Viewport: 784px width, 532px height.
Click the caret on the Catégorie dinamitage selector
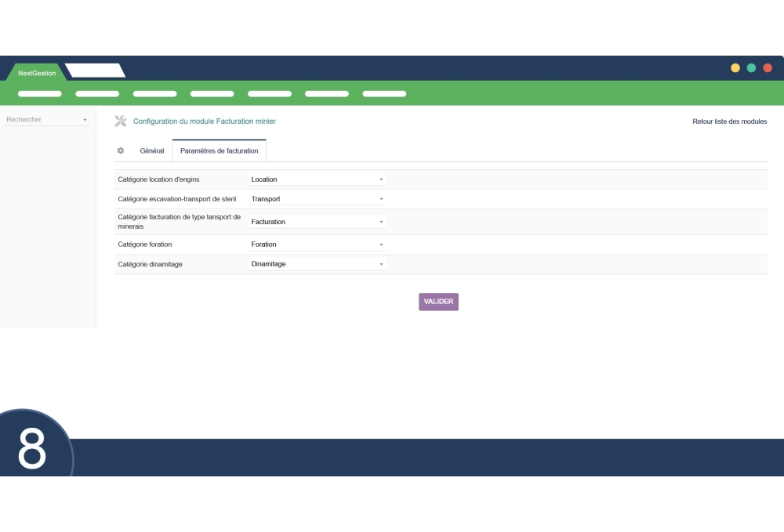click(x=382, y=264)
